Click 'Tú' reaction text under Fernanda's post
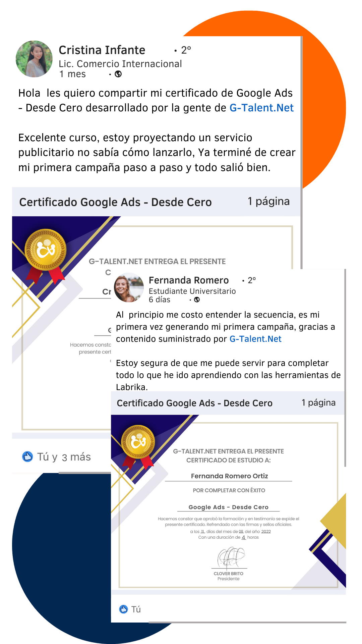 (136, 609)
